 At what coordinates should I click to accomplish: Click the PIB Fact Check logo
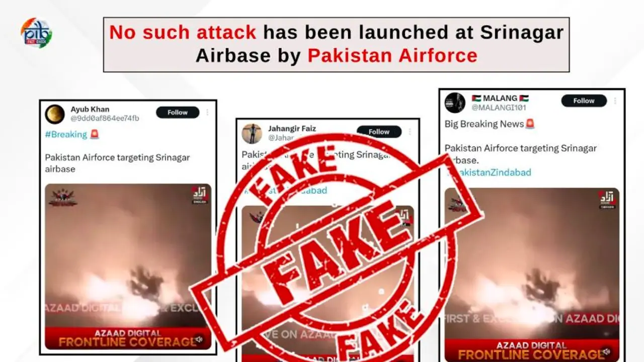coord(36,33)
